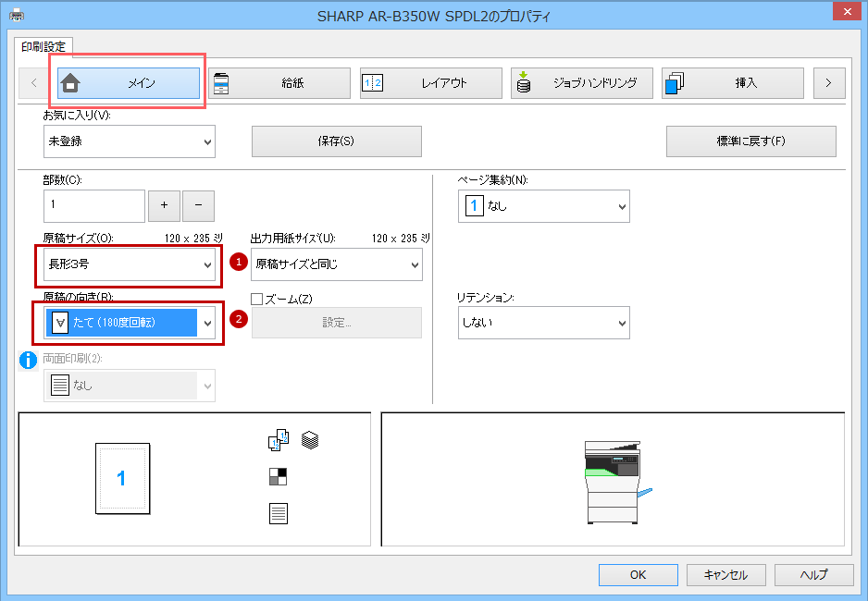868x601 pixels.
Task: Close the properties dialog window
Action: pyautogui.click(x=847, y=12)
